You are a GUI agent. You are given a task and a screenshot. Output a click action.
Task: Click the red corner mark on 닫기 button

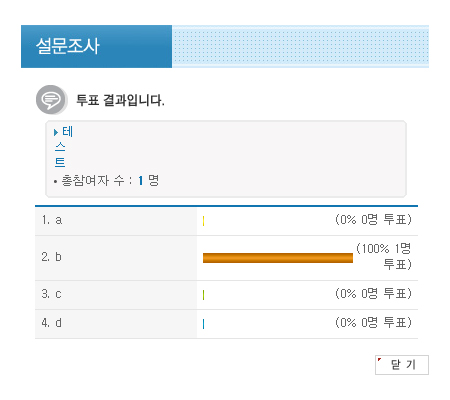[x=379, y=359]
